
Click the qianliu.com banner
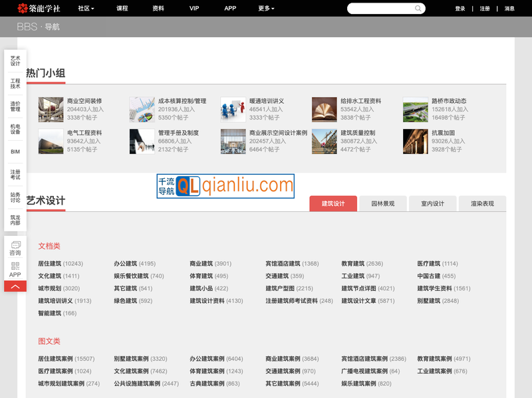225,186
